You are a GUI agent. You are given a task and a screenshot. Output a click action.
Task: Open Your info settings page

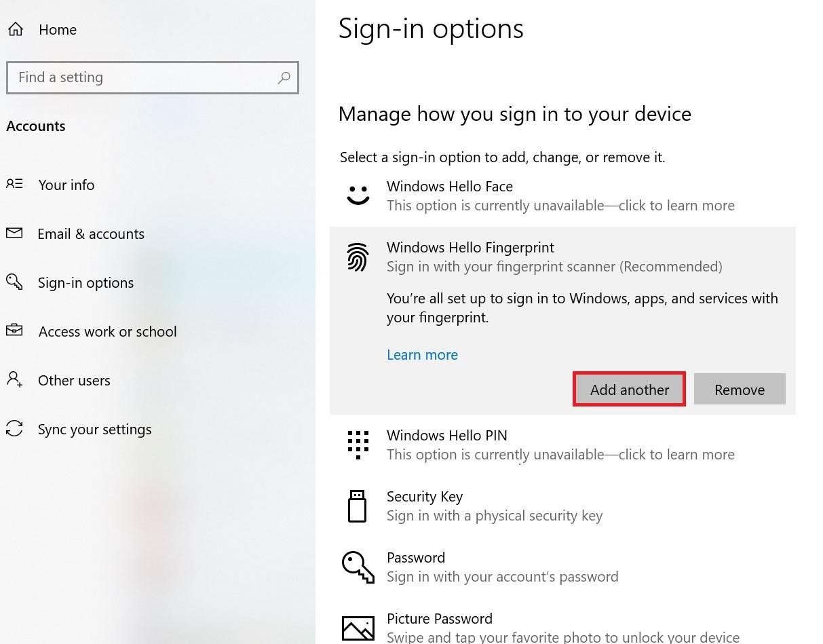coord(66,185)
